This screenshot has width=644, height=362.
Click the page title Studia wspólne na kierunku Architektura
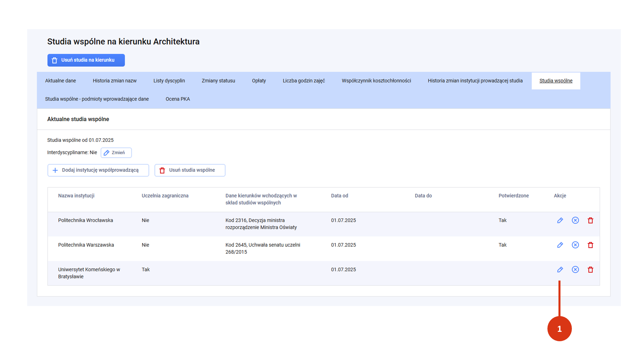tap(123, 42)
